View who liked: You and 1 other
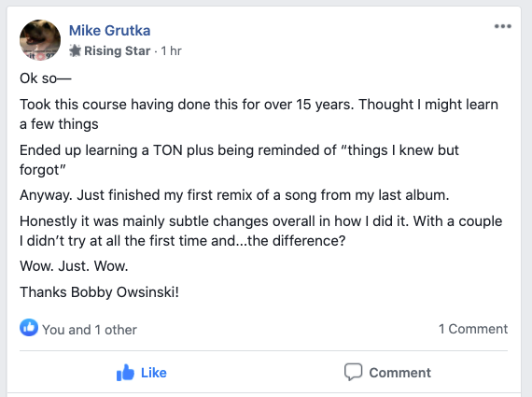Viewport: 532px width, 397px height. [90, 330]
